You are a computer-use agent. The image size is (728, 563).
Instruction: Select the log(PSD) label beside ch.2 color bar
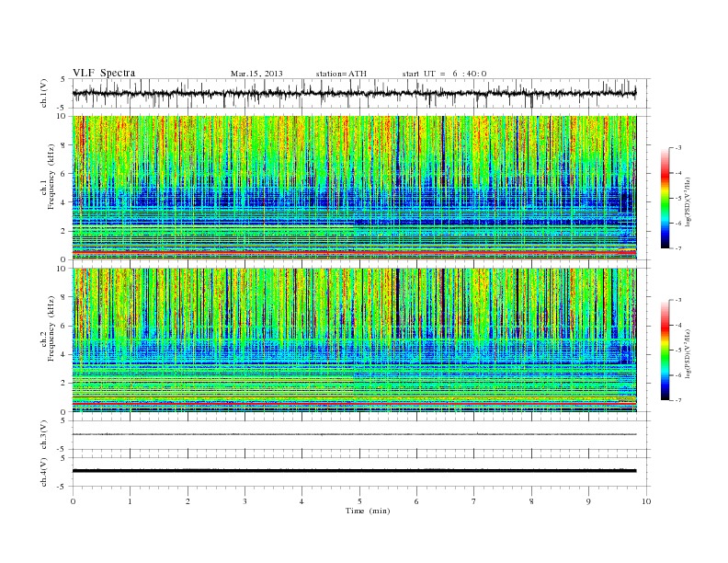click(688, 353)
